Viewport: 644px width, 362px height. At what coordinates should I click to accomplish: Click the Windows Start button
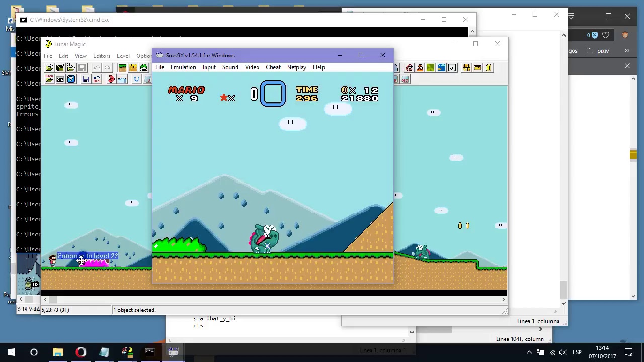11,352
